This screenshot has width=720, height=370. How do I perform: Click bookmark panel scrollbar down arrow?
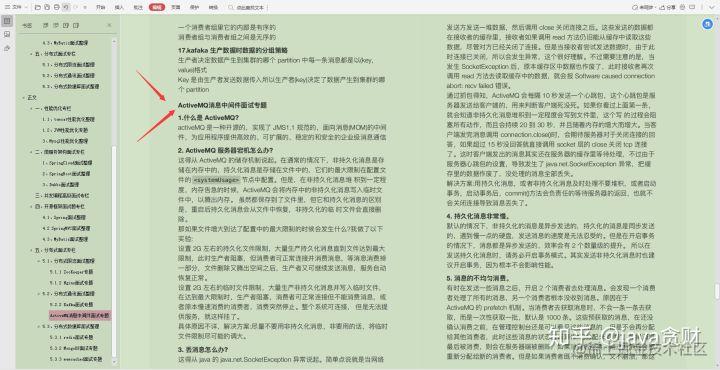tap(114, 361)
